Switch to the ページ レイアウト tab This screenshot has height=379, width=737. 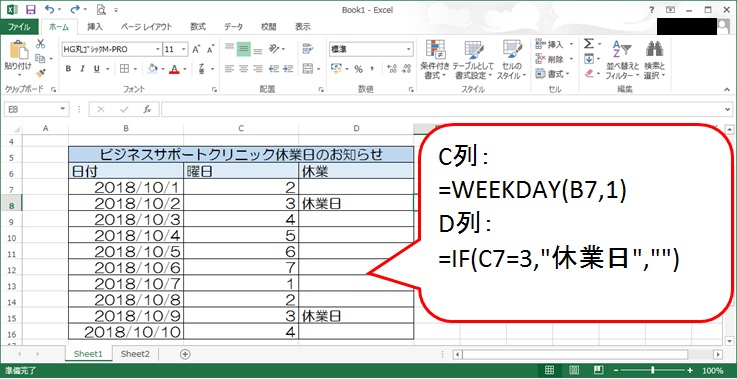[146, 27]
